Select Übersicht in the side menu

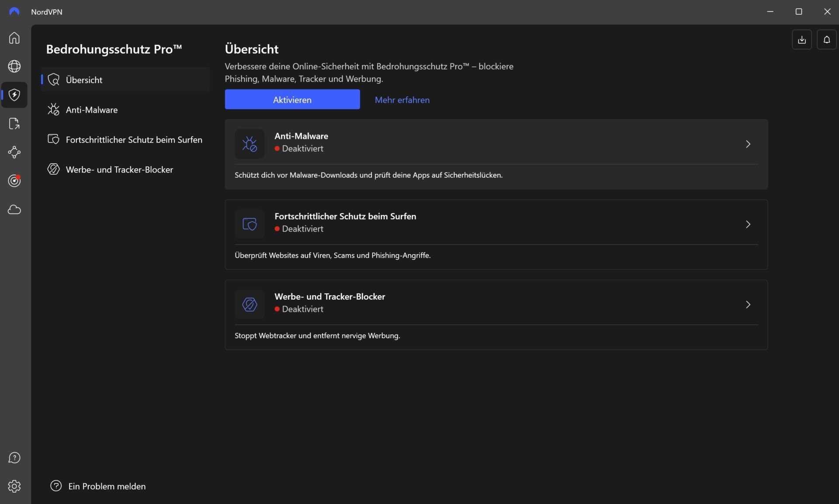[x=125, y=79]
